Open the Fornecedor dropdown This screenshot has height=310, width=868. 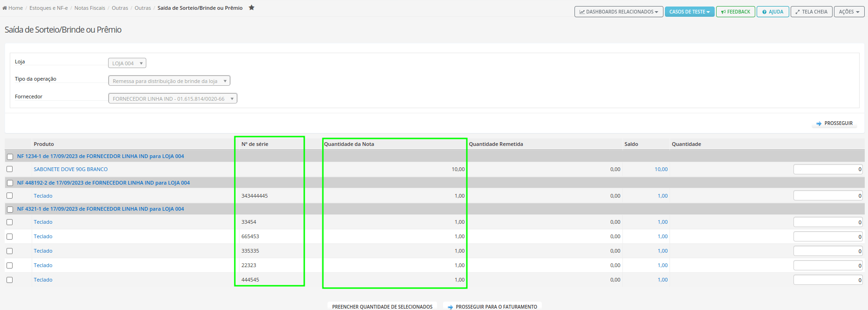(x=173, y=98)
